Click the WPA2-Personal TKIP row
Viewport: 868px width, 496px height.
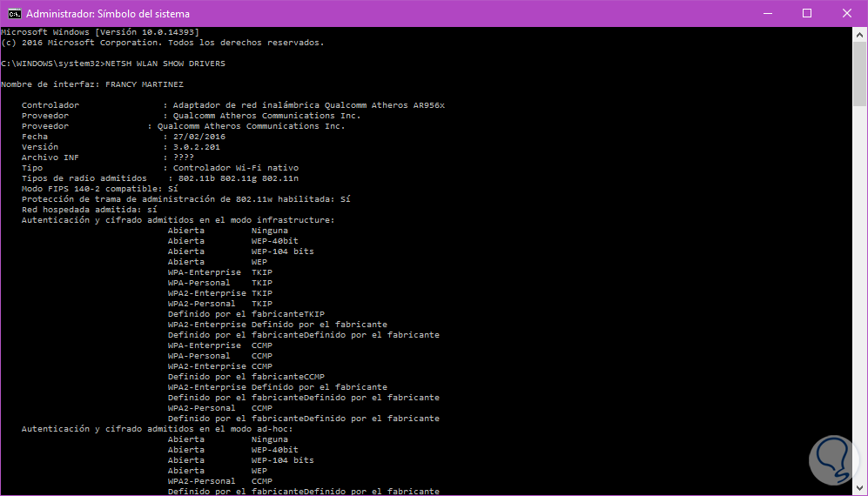[x=220, y=304]
